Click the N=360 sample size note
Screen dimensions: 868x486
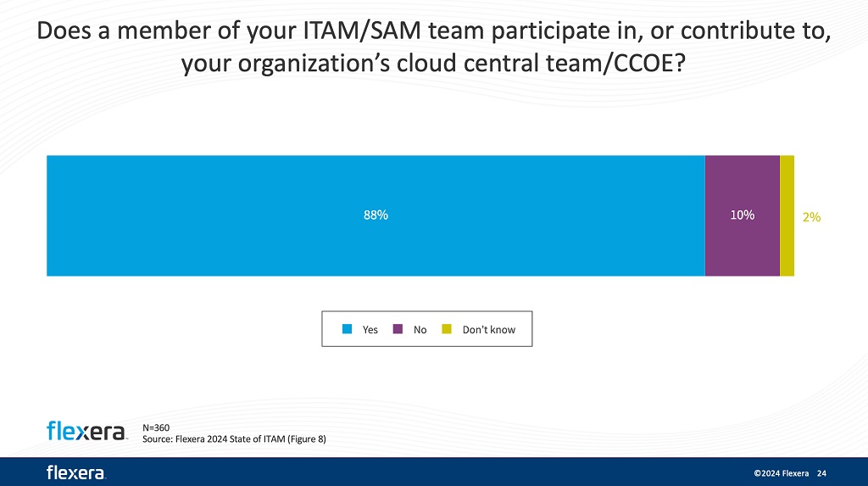point(156,427)
